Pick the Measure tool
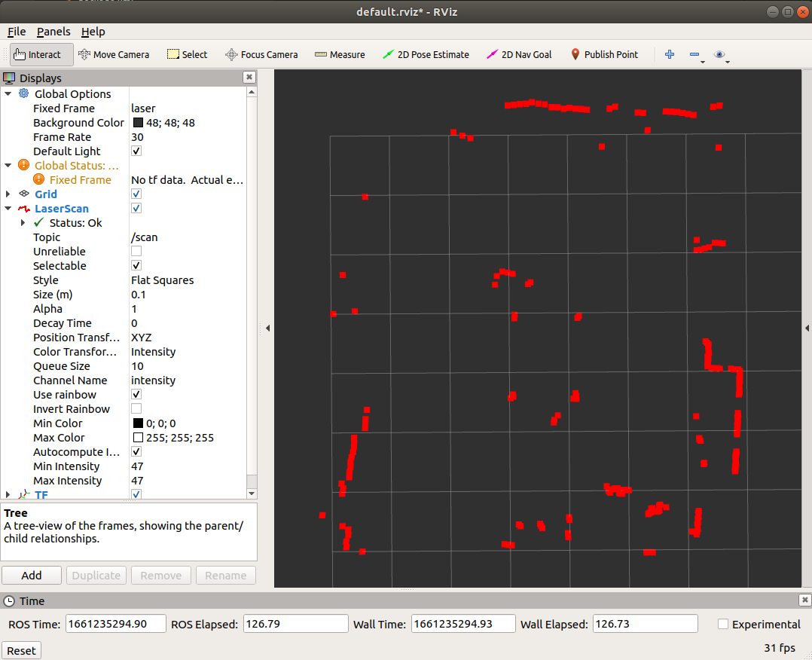Image resolution: width=812 pixels, height=660 pixels. [340, 54]
